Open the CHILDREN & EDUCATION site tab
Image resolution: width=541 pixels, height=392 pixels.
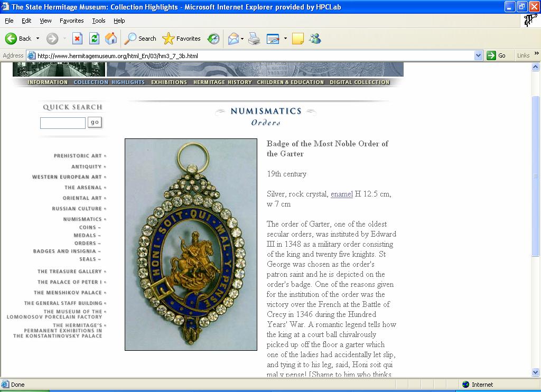[291, 82]
